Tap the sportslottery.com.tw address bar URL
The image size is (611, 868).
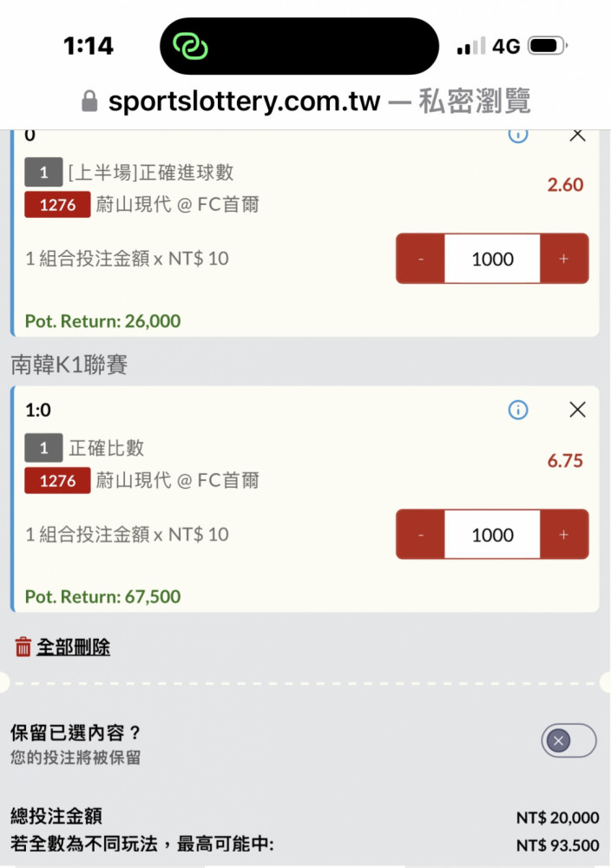click(x=244, y=102)
